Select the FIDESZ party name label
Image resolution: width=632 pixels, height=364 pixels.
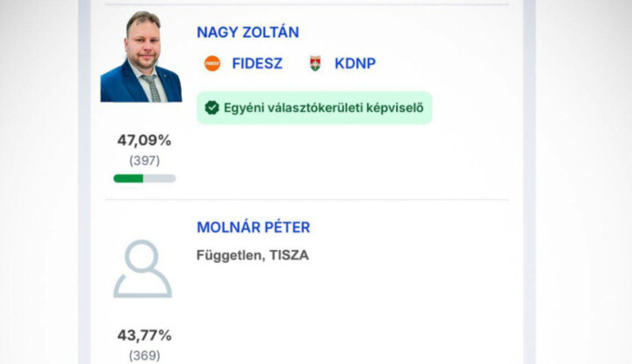[257, 63]
